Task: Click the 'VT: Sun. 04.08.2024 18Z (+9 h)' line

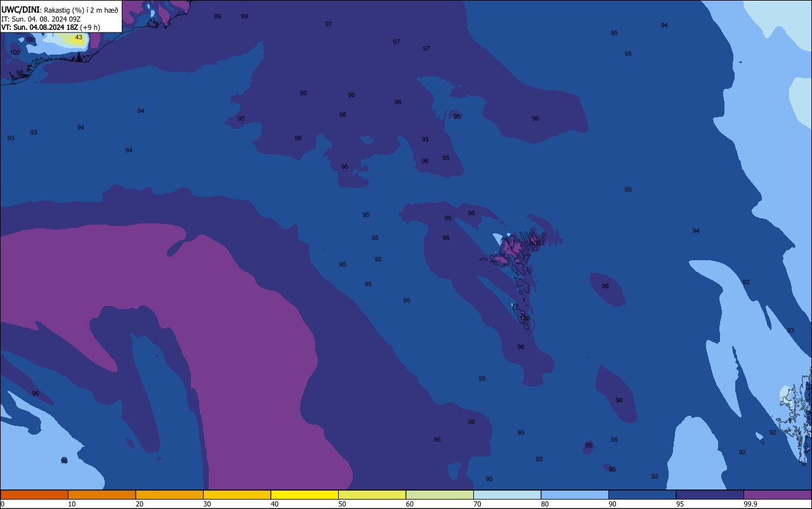Action: click(x=50, y=27)
